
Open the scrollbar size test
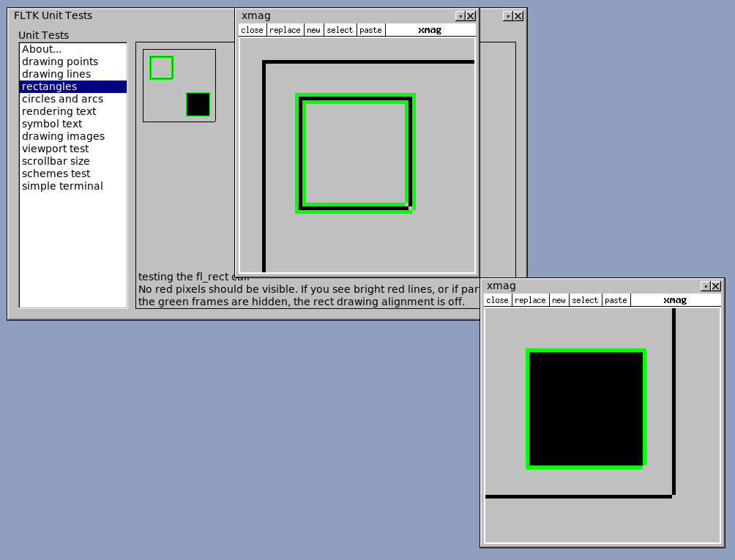tap(57, 161)
